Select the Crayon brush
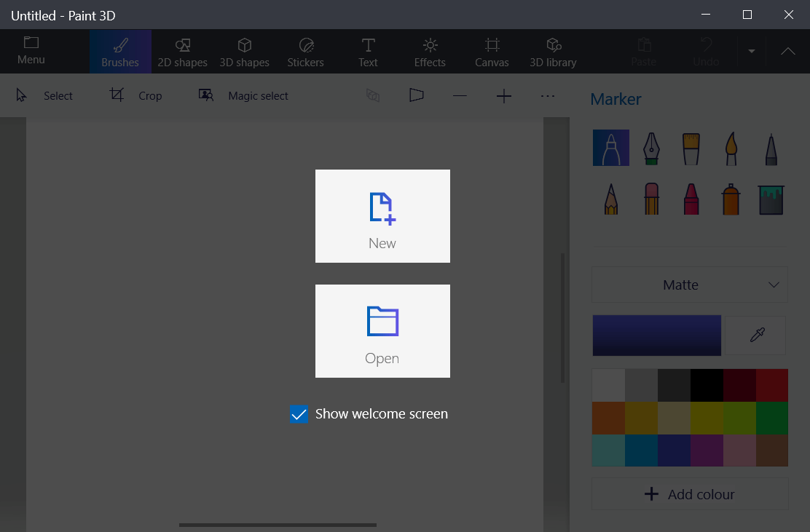This screenshot has width=810, height=532. 691,199
